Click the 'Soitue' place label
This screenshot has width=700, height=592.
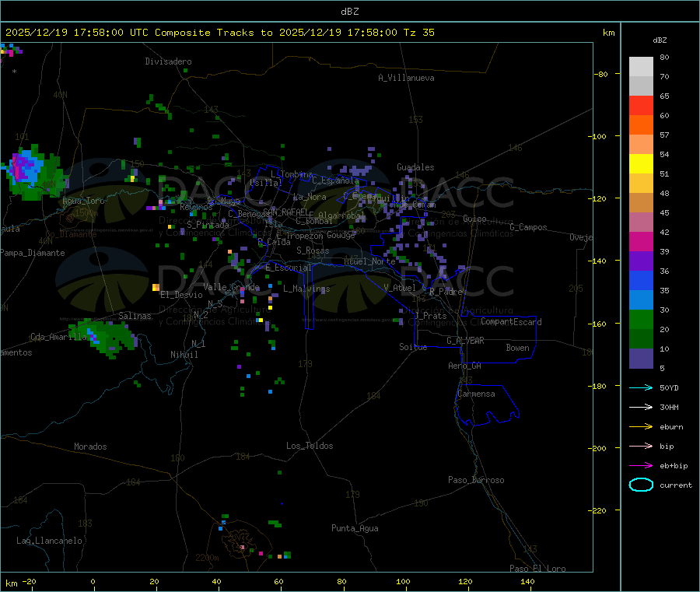coord(413,347)
